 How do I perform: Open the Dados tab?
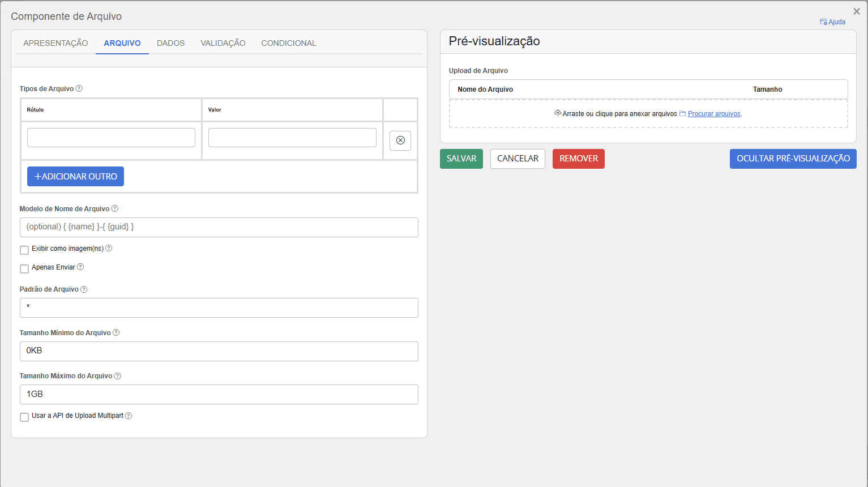tap(170, 43)
